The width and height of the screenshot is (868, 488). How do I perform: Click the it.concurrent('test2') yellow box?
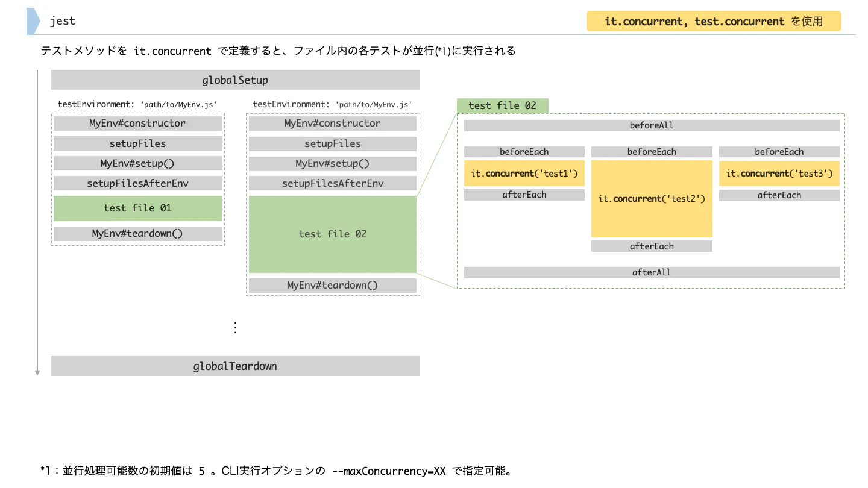coord(652,199)
